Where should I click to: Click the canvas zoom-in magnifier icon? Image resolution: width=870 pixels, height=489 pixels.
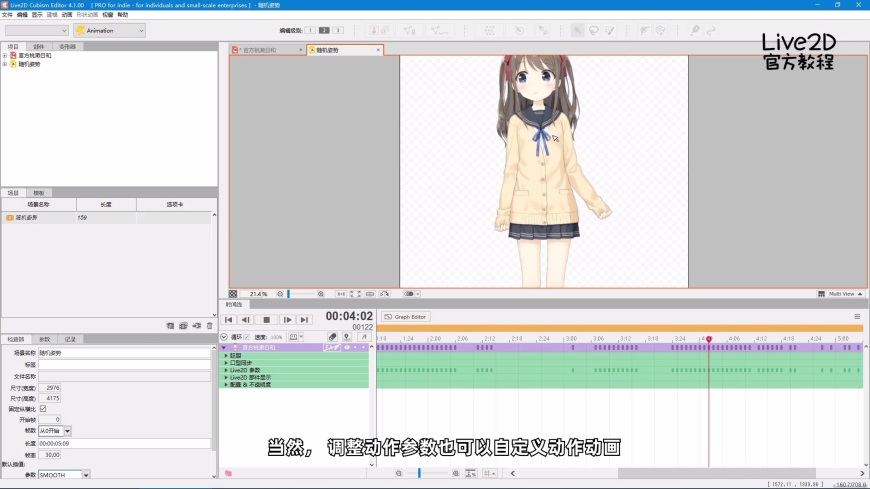coord(321,294)
